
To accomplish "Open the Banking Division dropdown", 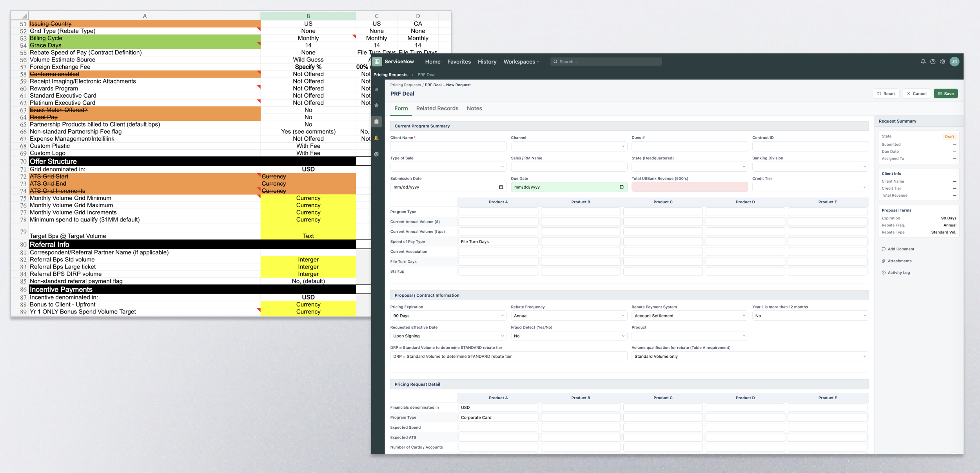I will 811,167.
